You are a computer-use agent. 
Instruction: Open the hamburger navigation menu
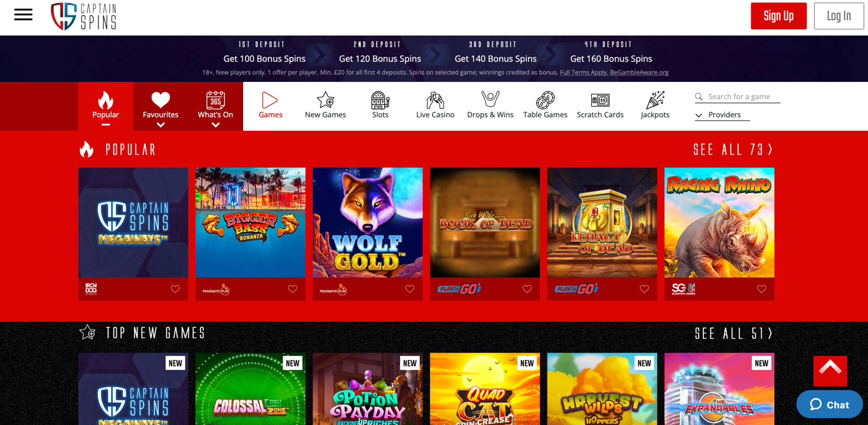(x=23, y=15)
